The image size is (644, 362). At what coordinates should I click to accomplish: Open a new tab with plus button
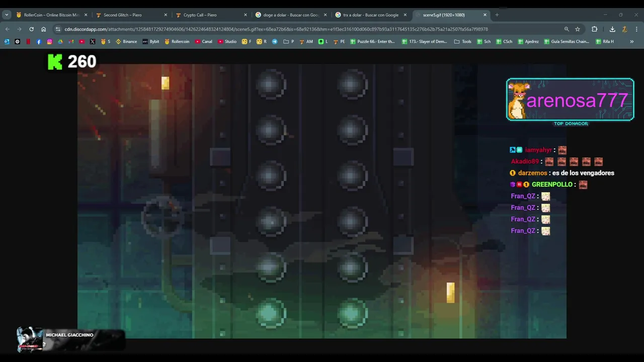point(497,15)
